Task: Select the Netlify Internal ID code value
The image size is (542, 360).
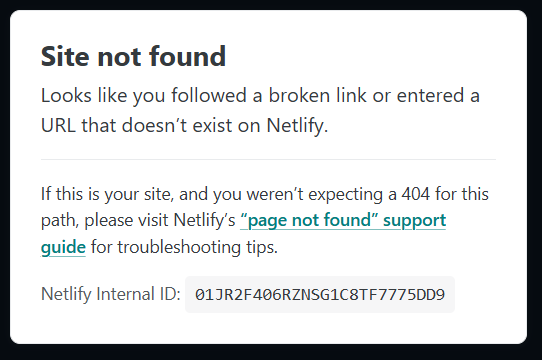Action: [320, 295]
